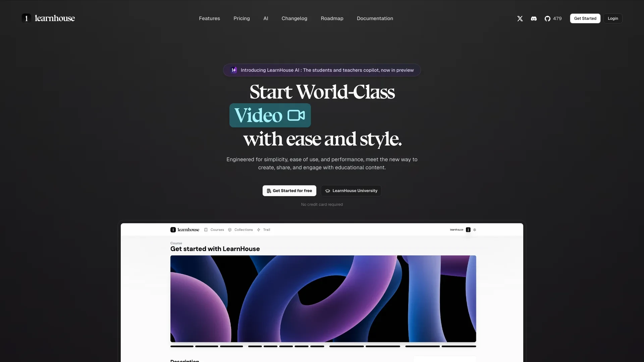
Task: Click the 'Get Started for free' button icon
Action: point(268,190)
